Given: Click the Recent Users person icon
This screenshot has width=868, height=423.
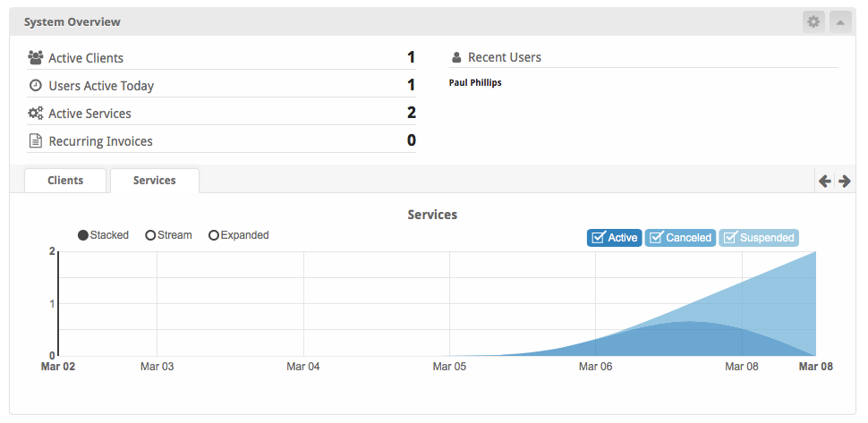Looking at the screenshot, I should (x=457, y=57).
